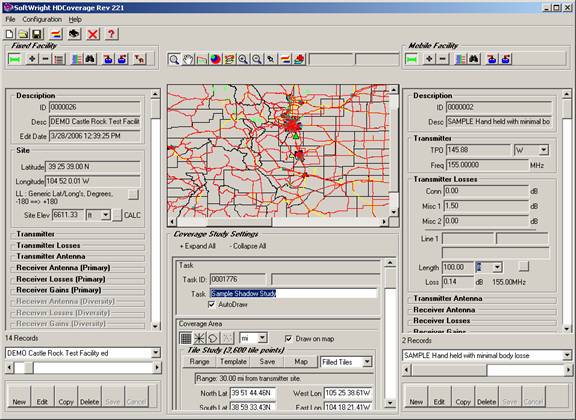Image resolution: width=576 pixels, height=420 pixels.
Task: Click the green icon in Mobile Facility toolbar
Action: tap(411, 59)
